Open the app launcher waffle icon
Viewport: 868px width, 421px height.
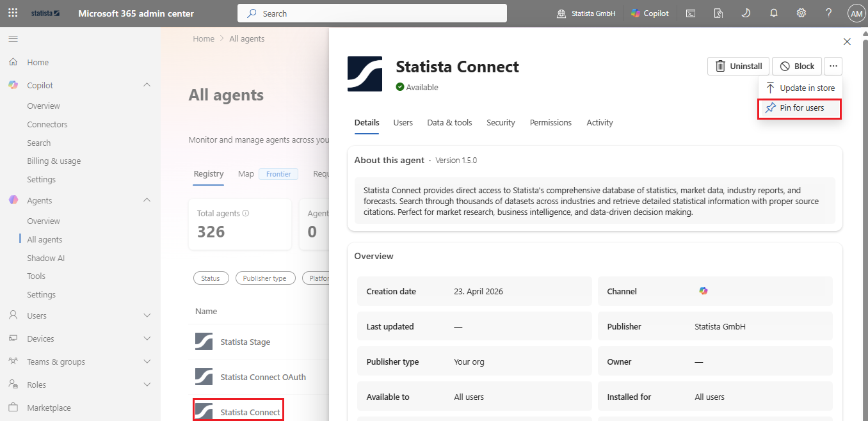coord(13,13)
